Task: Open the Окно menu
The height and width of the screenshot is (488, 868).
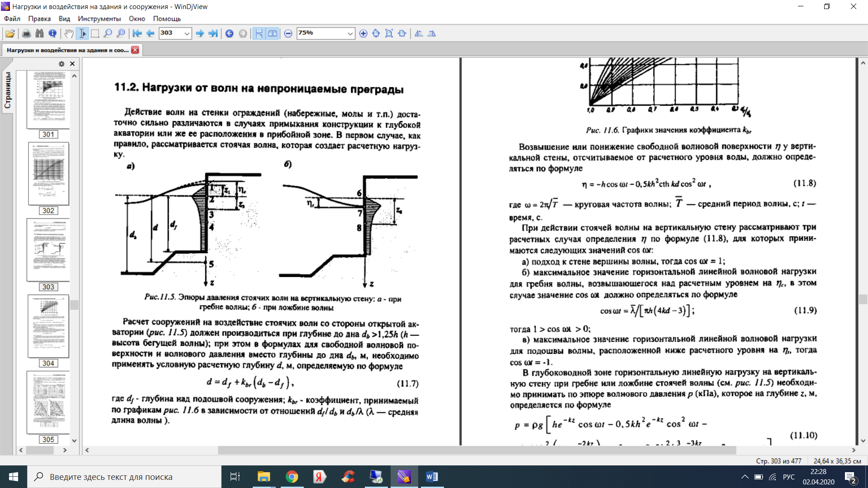Action: 137,19
